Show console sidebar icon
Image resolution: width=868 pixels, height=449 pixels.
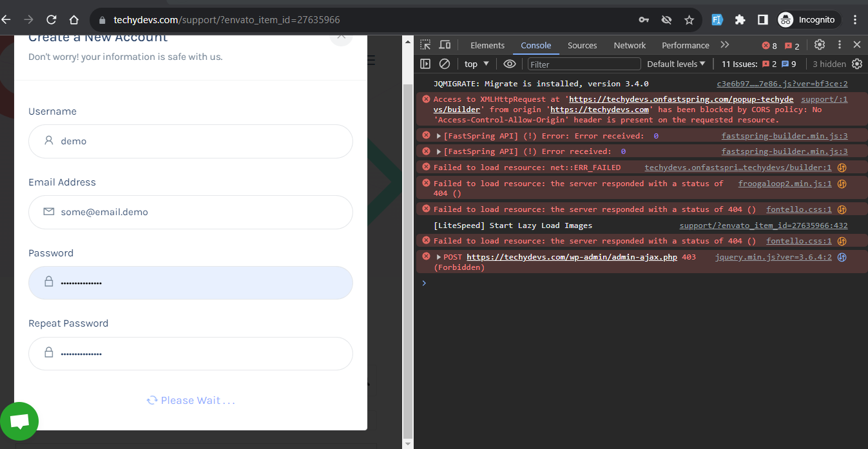(x=425, y=64)
